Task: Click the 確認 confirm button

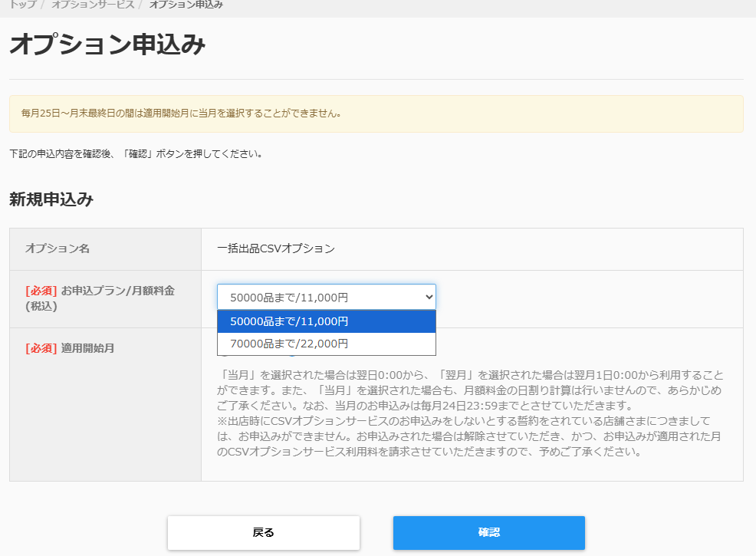Action: [x=489, y=533]
